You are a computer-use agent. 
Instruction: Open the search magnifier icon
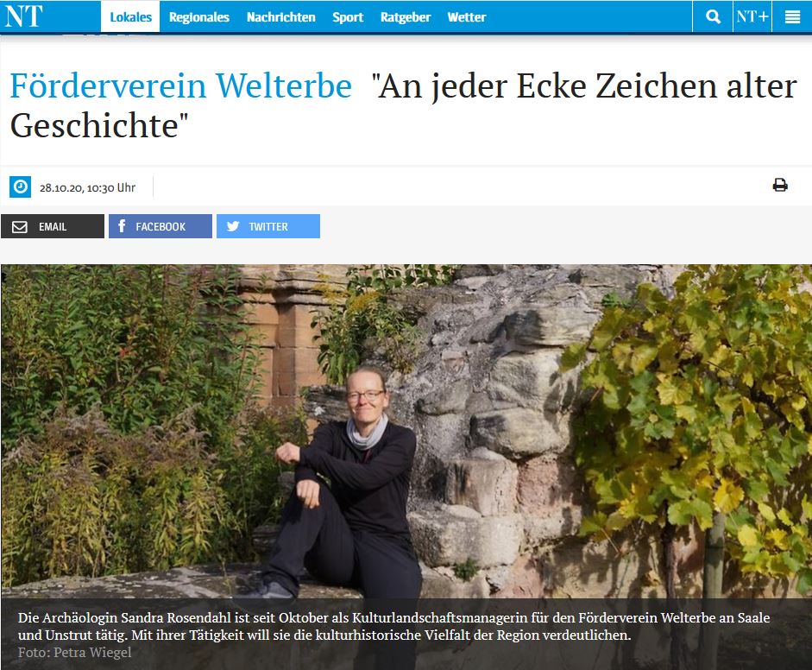click(x=713, y=17)
